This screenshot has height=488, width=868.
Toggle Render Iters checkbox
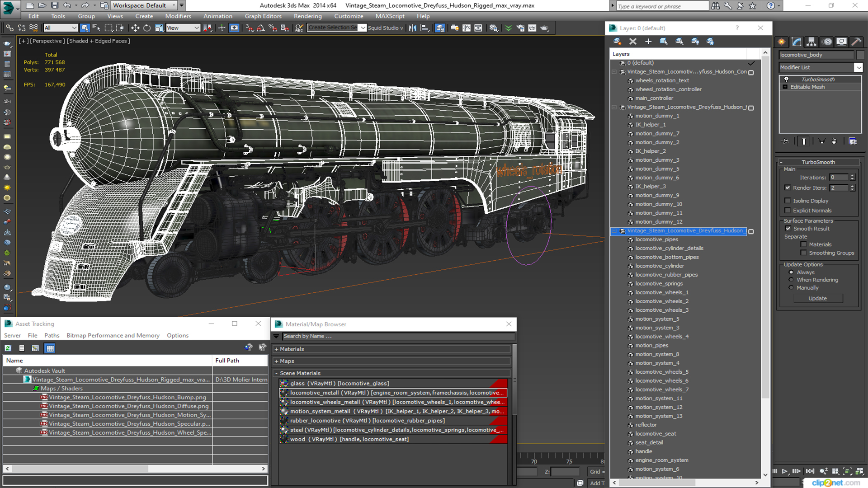(x=788, y=188)
